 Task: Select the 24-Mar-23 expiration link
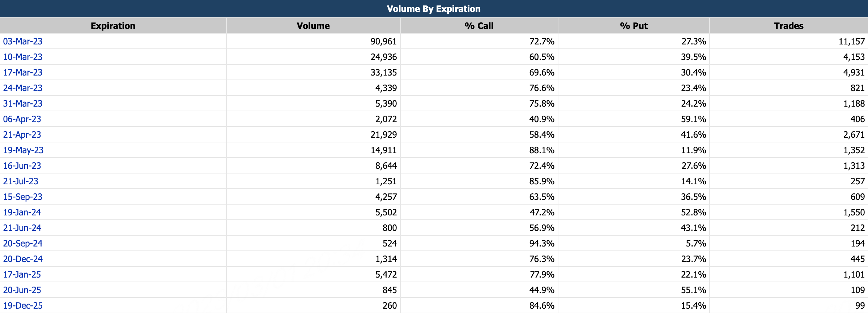[23, 88]
